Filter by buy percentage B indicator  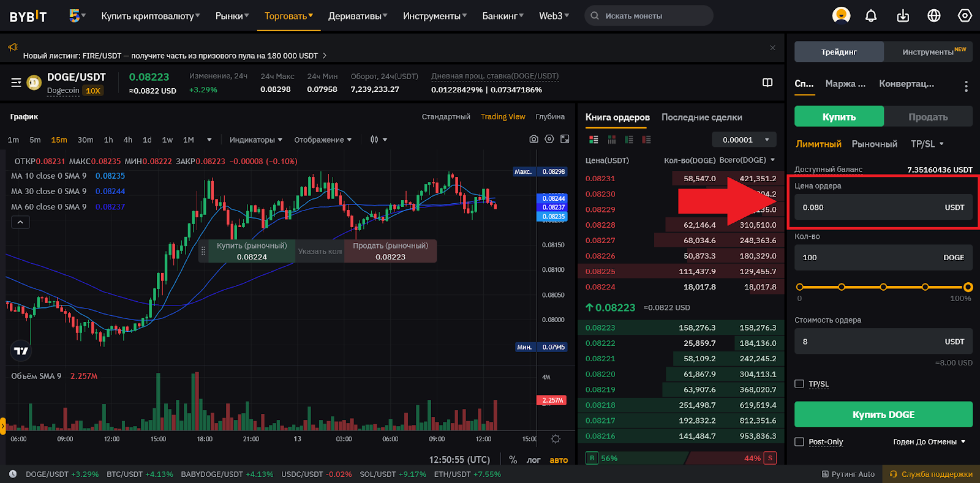pyautogui.click(x=592, y=458)
